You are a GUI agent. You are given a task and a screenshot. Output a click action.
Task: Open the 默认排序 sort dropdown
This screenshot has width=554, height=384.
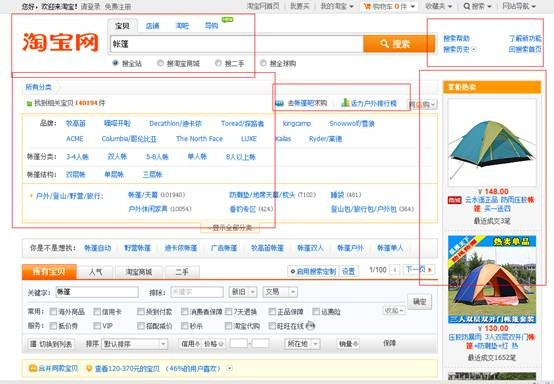(134, 344)
